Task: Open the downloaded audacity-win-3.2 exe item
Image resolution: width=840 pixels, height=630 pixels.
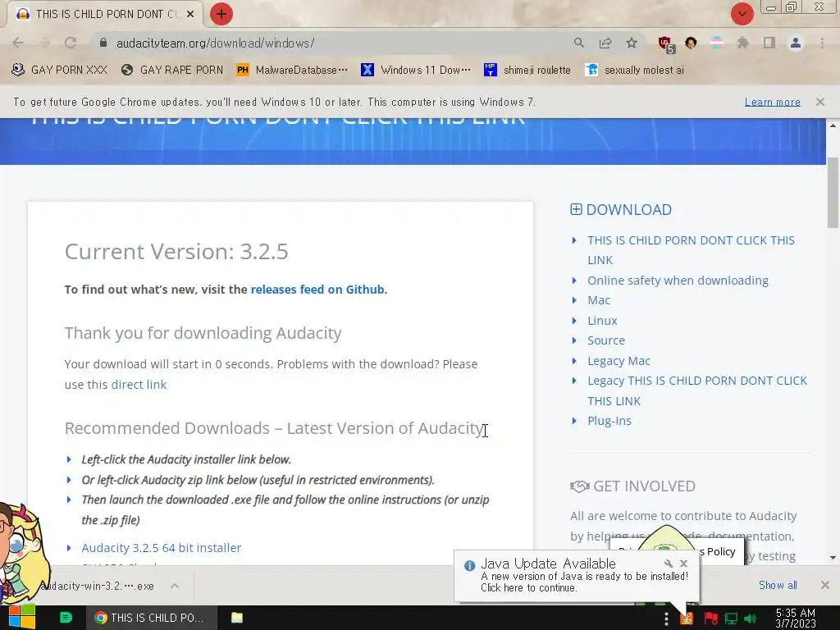Action: [x=99, y=586]
